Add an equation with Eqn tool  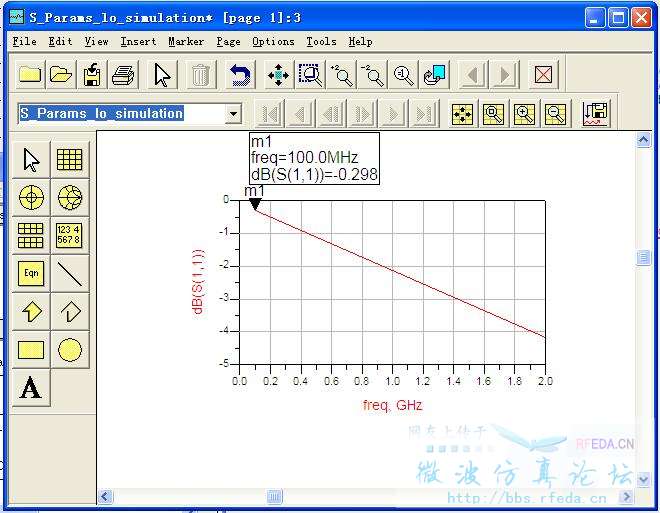pyautogui.click(x=32, y=272)
